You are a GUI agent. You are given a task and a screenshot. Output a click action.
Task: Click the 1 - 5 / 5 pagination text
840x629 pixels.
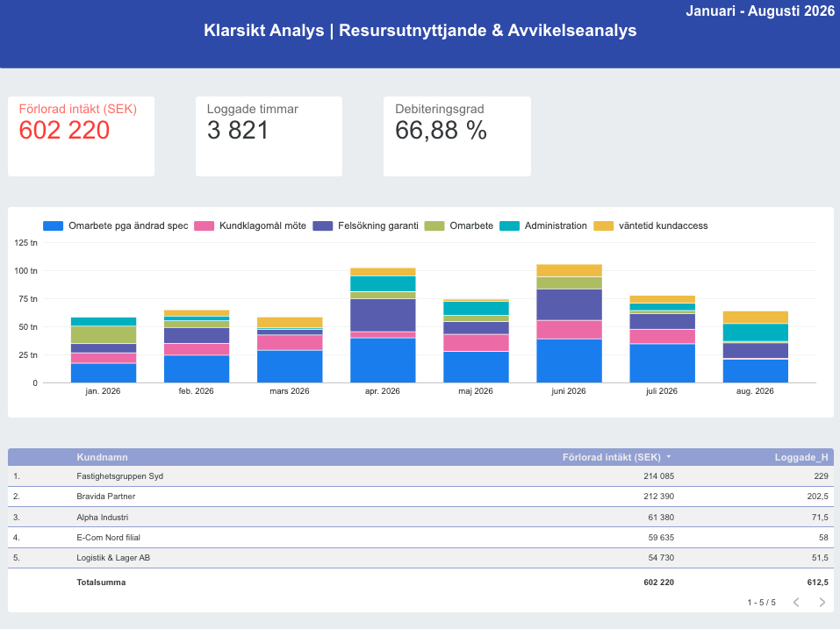761,603
